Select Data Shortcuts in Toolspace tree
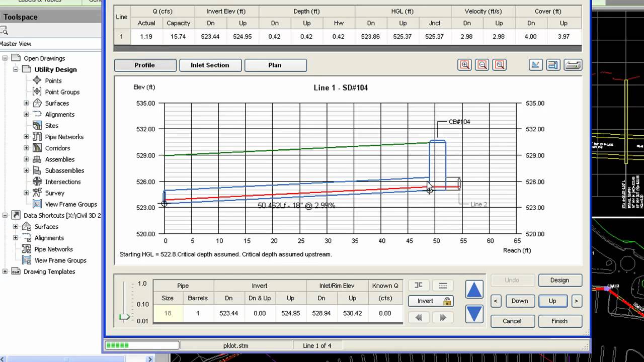 point(62,215)
